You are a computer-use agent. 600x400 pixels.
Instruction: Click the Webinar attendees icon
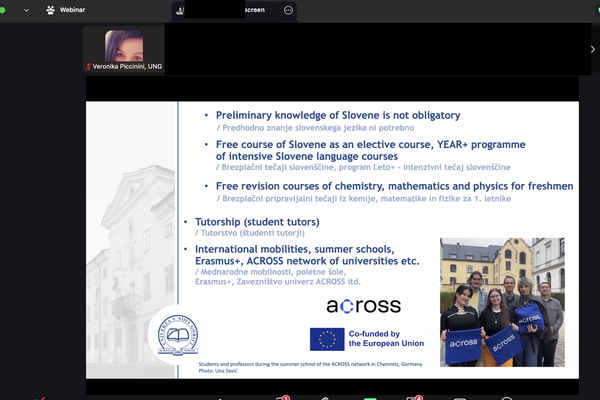point(51,10)
